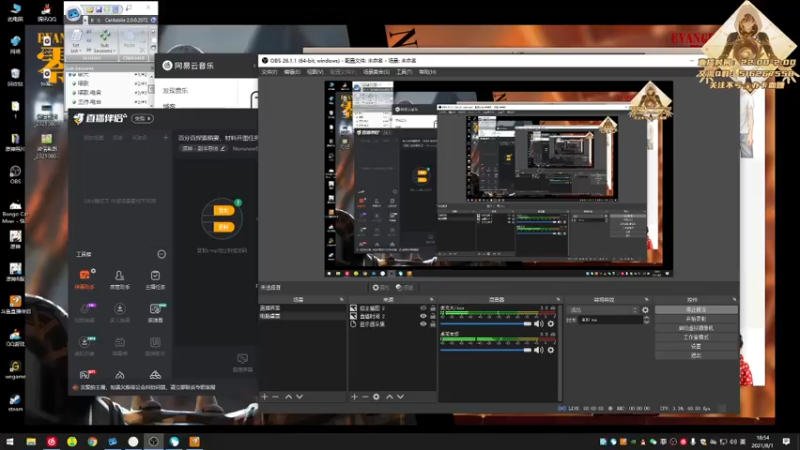
Task: Pop out the OBS Scenes dock
Action: pos(342,299)
